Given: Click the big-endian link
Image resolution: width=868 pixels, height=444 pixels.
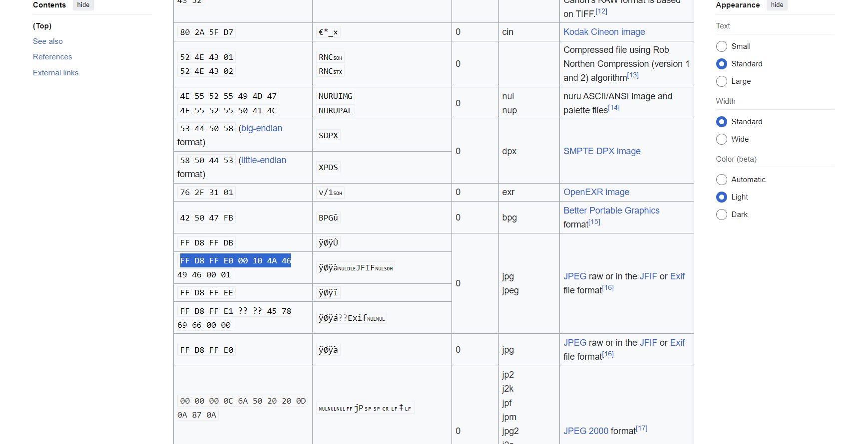Looking at the screenshot, I should tap(262, 128).
